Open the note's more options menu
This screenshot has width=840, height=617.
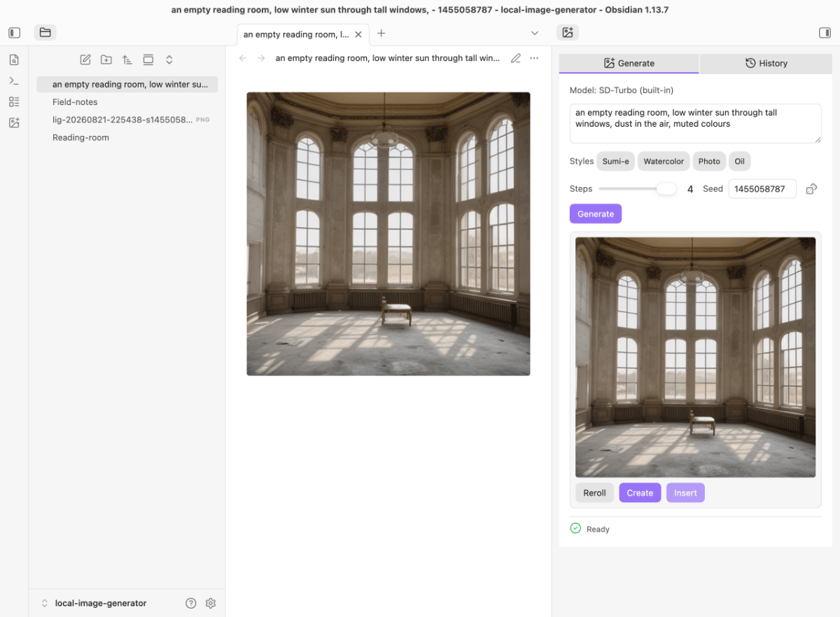click(x=535, y=58)
